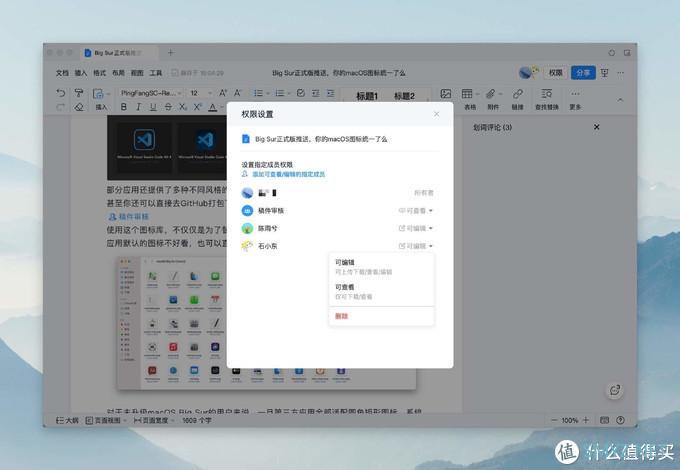Open the font size 12 dropdown
This screenshot has width=680, height=470.
pyautogui.click(x=201, y=93)
